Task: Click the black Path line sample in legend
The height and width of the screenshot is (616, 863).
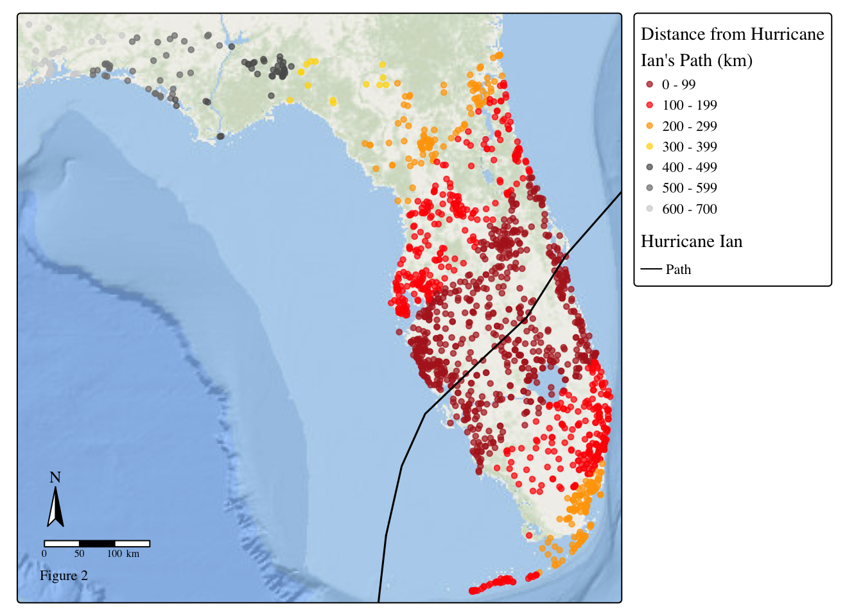Action: [650, 269]
